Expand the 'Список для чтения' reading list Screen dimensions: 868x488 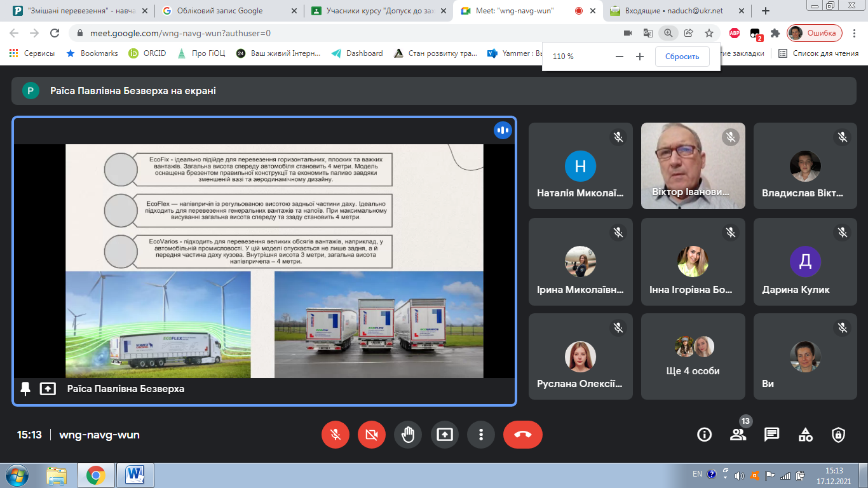pyautogui.click(x=818, y=53)
